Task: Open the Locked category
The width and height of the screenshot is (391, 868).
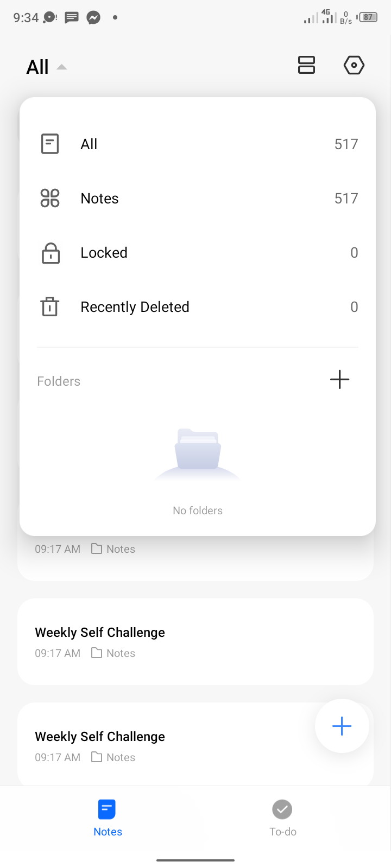Action: (x=198, y=253)
